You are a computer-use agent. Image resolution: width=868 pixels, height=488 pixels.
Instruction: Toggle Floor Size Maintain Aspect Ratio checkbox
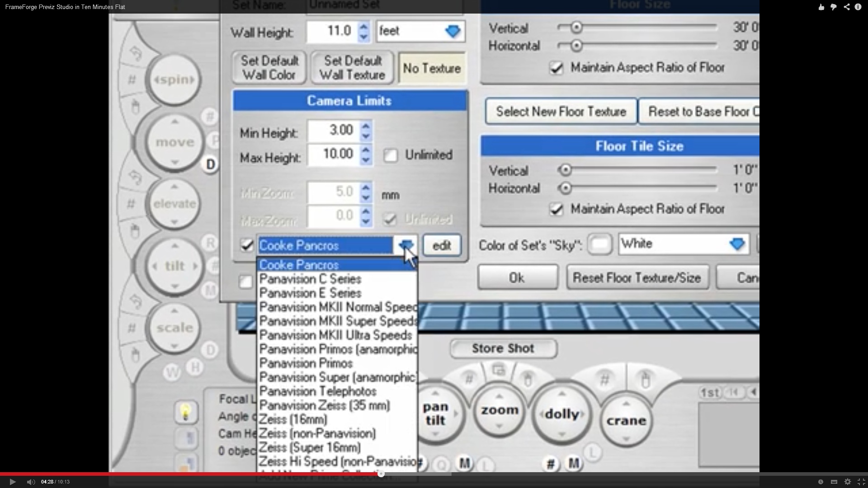pyautogui.click(x=556, y=68)
